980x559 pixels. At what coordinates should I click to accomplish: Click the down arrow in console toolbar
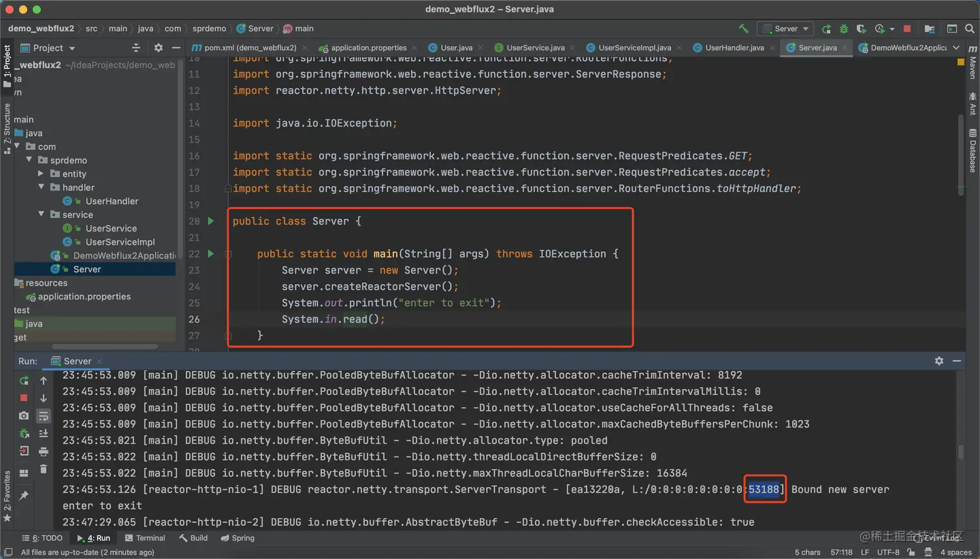(x=43, y=398)
